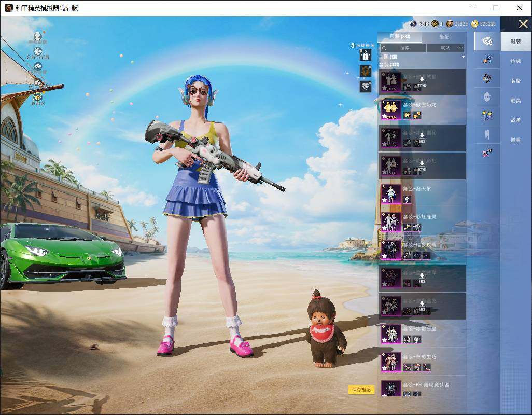Screen dimensions: 532x415
Task: Select the mask category icon
Action: click(x=487, y=98)
